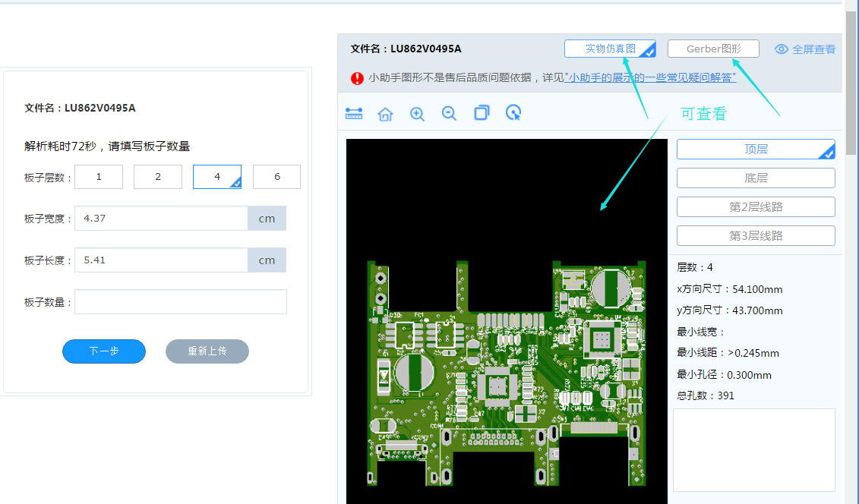Viewport: 859px width, 504px height.
Task: Select 6 layer board option
Action: click(x=276, y=177)
